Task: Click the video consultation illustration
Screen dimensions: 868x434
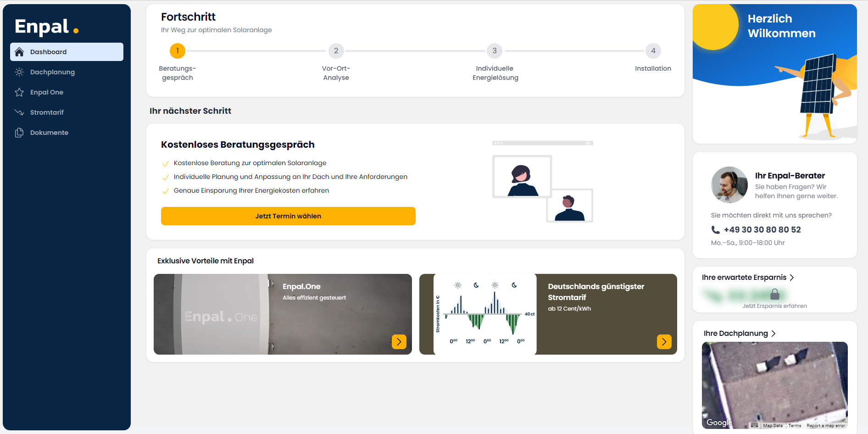Action: [543, 182]
